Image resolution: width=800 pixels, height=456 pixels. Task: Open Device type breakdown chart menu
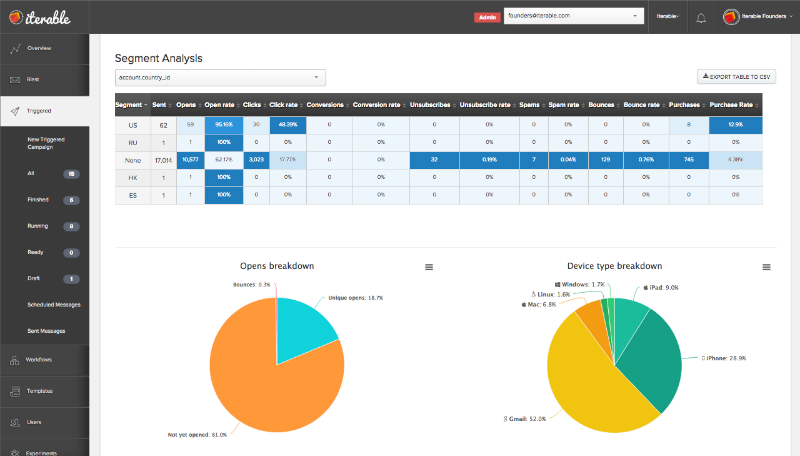click(x=767, y=267)
